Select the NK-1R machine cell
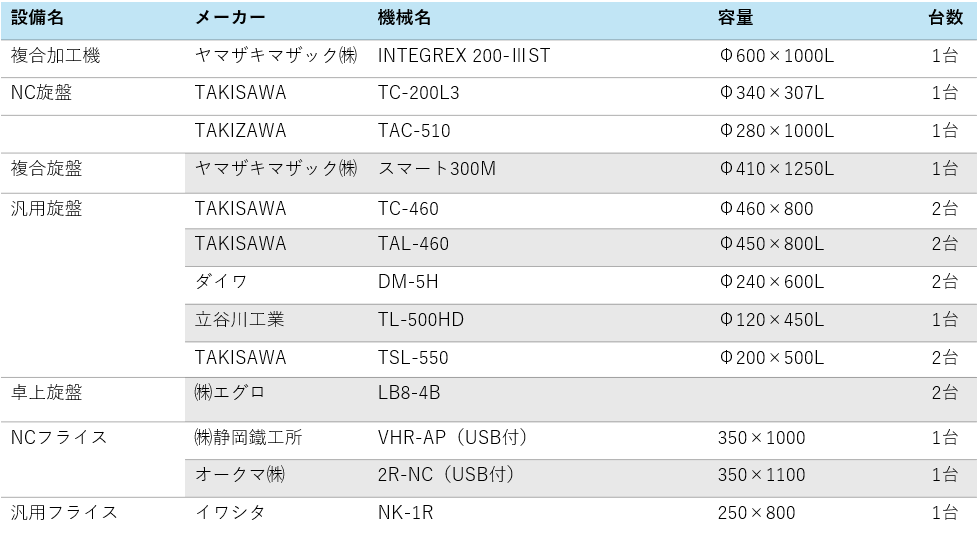The width and height of the screenshot is (980, 537). (406, 513)
